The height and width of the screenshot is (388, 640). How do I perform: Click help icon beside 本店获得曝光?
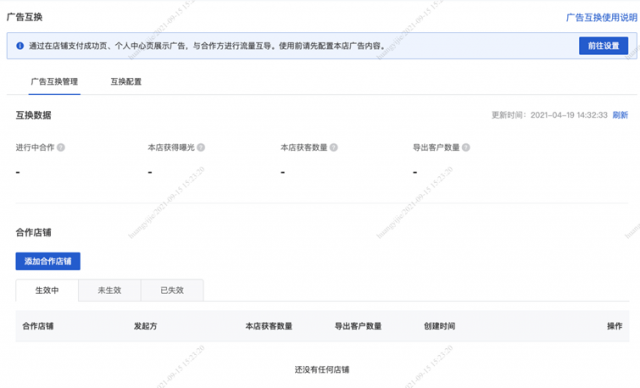click(x=201, y=147)
